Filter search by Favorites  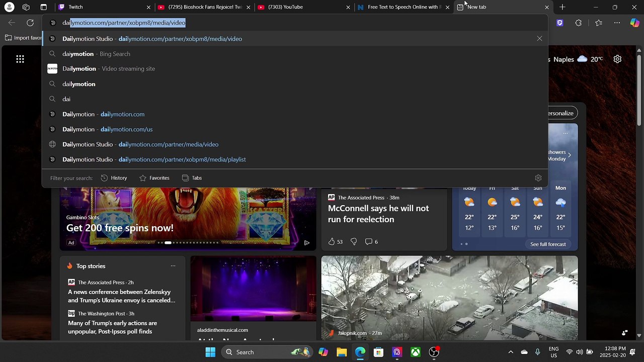tap(154, 178)
